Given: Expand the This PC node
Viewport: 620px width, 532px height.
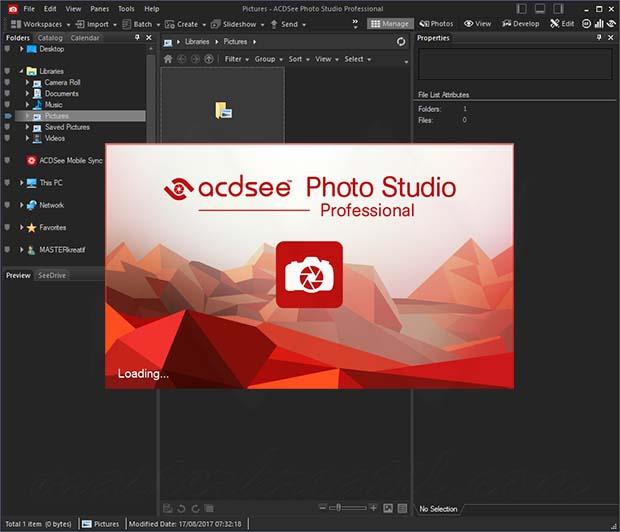Looking at the screenshot, I should pos(22,183).
